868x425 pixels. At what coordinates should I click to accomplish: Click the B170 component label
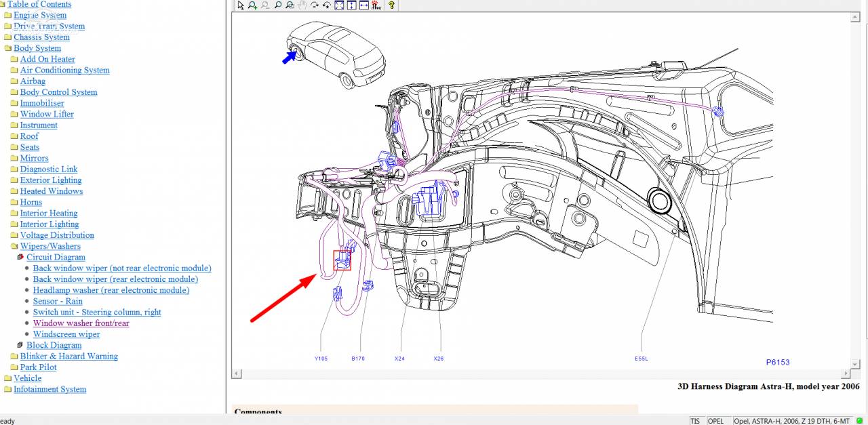358,359
